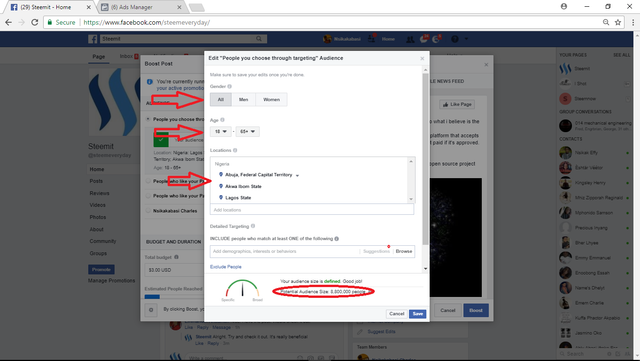Click the Gender info icon
640x361 pixels.
(x=229, y=86)
